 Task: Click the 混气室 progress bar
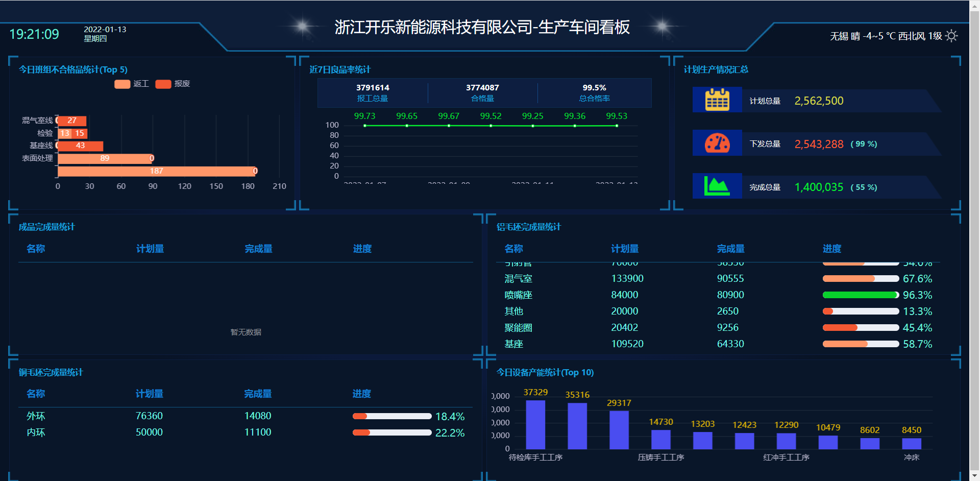861,279
